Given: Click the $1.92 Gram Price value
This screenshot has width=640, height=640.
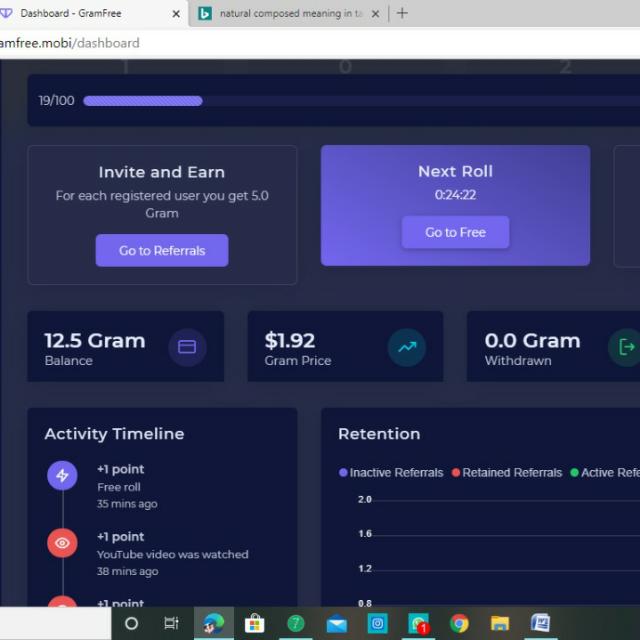Looking at the screenshot, I should [290, 340].
